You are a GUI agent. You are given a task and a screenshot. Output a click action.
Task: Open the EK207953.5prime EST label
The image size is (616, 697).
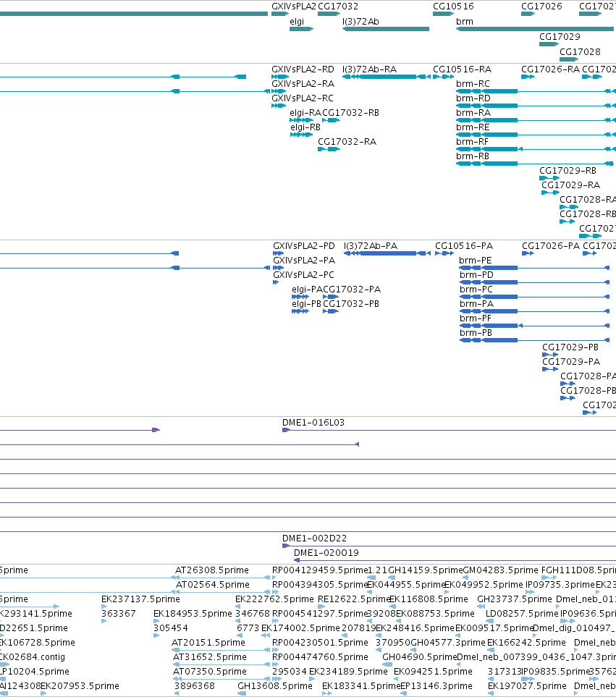point(80,686)
